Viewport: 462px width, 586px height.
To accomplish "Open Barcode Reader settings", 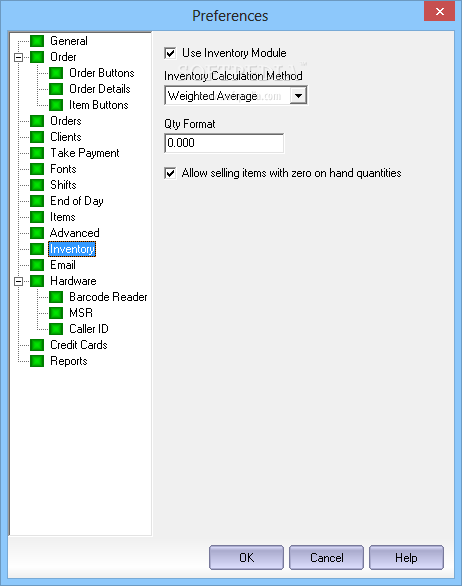I will [x=108, y=297].
